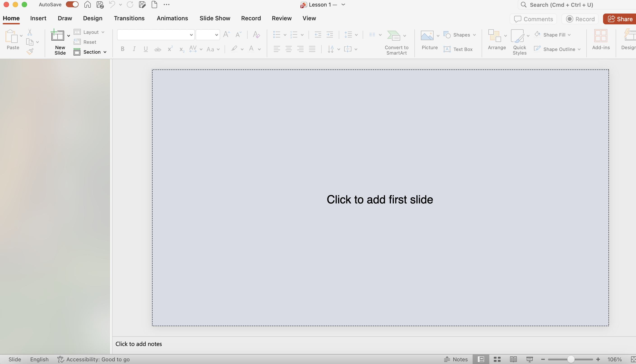Toggle the Notes pane in status bar
Screen dimensions: 636x364
click(x=456, y=359)
